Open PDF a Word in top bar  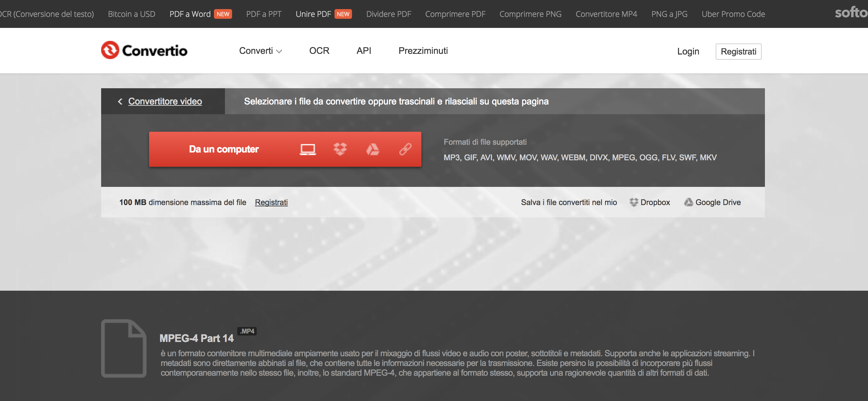tap(190, 14)
